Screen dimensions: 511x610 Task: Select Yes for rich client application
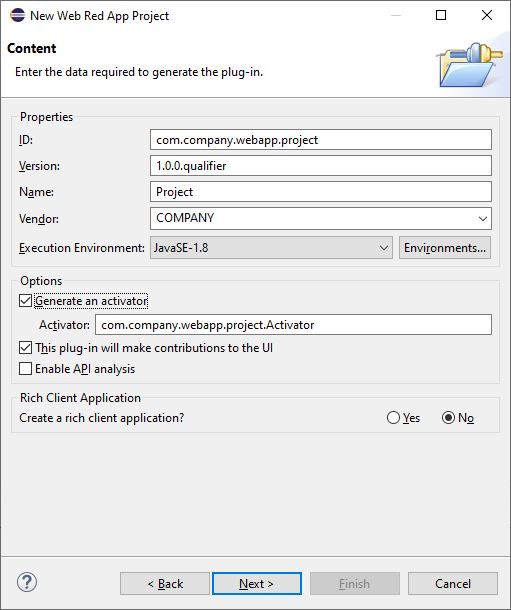(x=393, y=418)
